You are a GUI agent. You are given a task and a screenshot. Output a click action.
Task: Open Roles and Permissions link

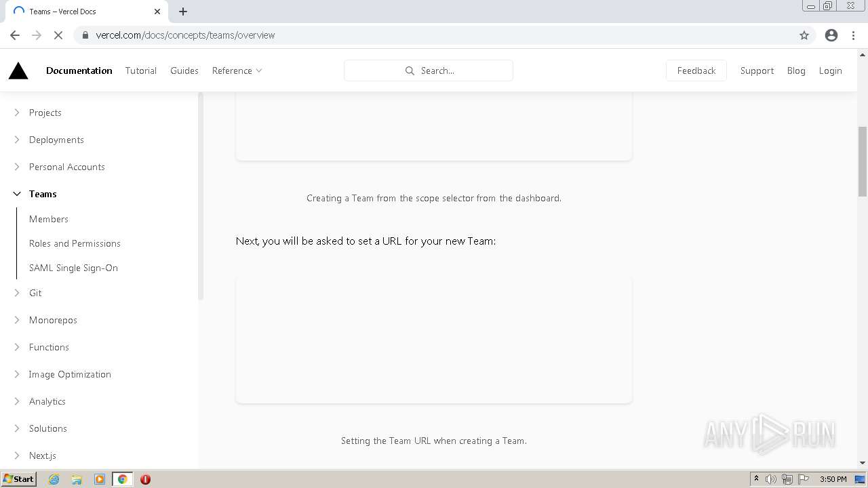coord(75,243)
